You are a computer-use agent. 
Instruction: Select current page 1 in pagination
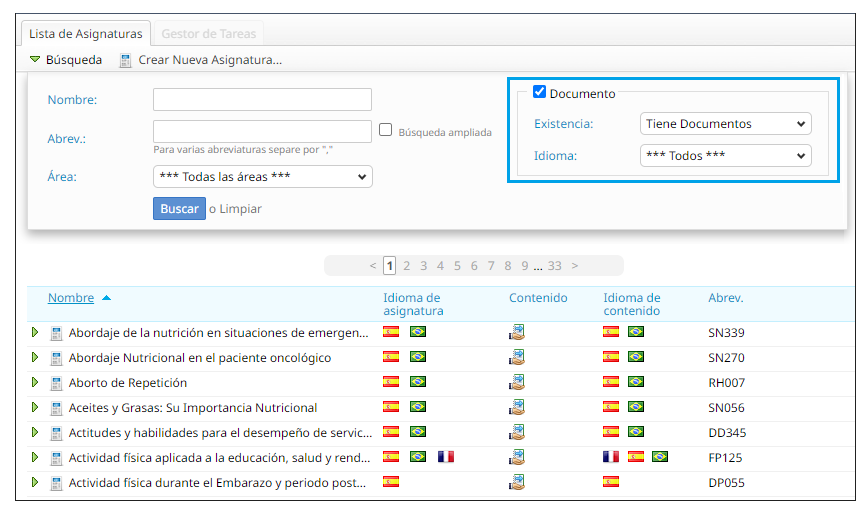coord(389,266)
